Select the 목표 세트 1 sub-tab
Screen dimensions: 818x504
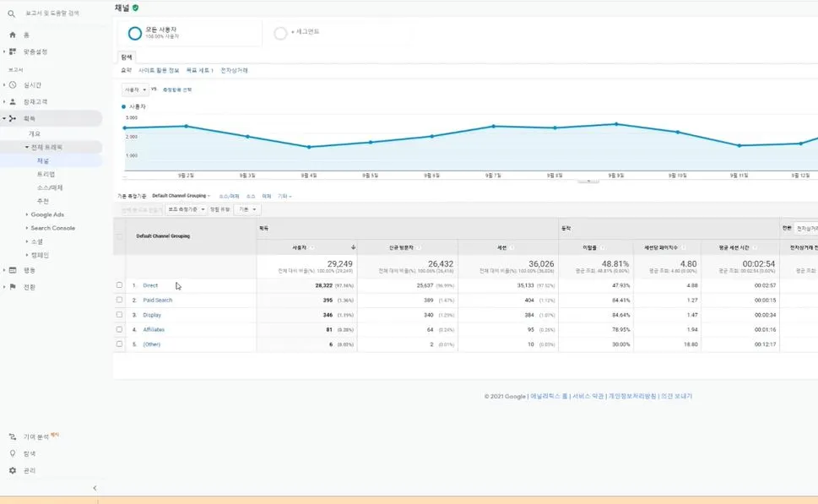200,70
